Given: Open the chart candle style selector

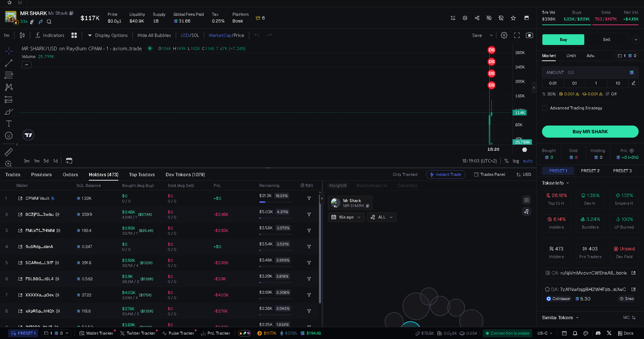Looking at the screenshot, I should tap(22, 35).
